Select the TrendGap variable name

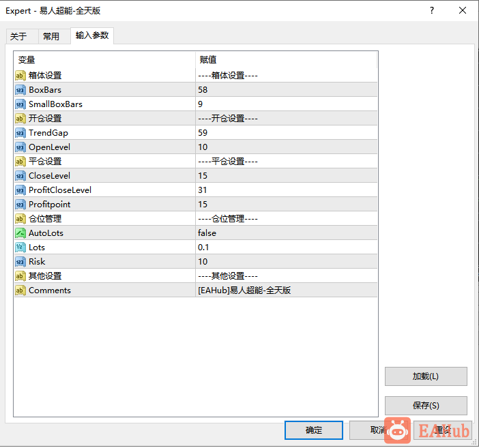(x=48, y=133)
